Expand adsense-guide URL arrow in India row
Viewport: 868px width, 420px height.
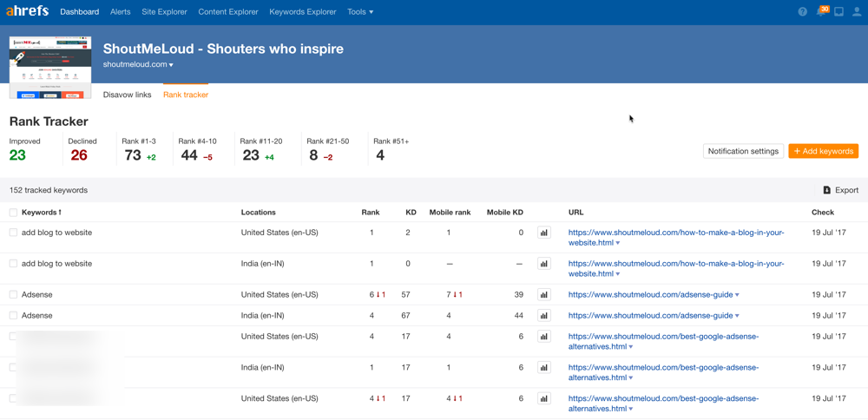click(x=737, y=316)
